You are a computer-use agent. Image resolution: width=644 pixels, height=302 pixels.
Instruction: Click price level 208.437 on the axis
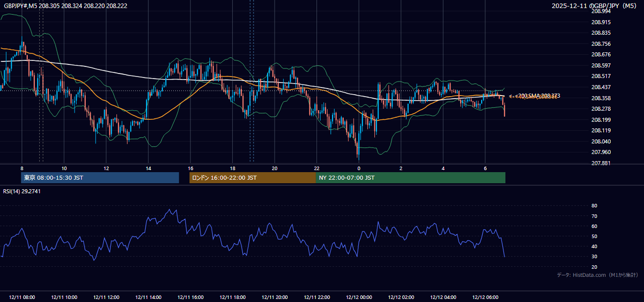601,87
